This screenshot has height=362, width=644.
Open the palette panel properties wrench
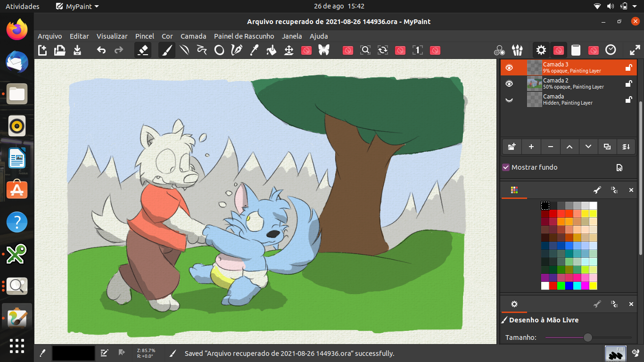[597, 190]
